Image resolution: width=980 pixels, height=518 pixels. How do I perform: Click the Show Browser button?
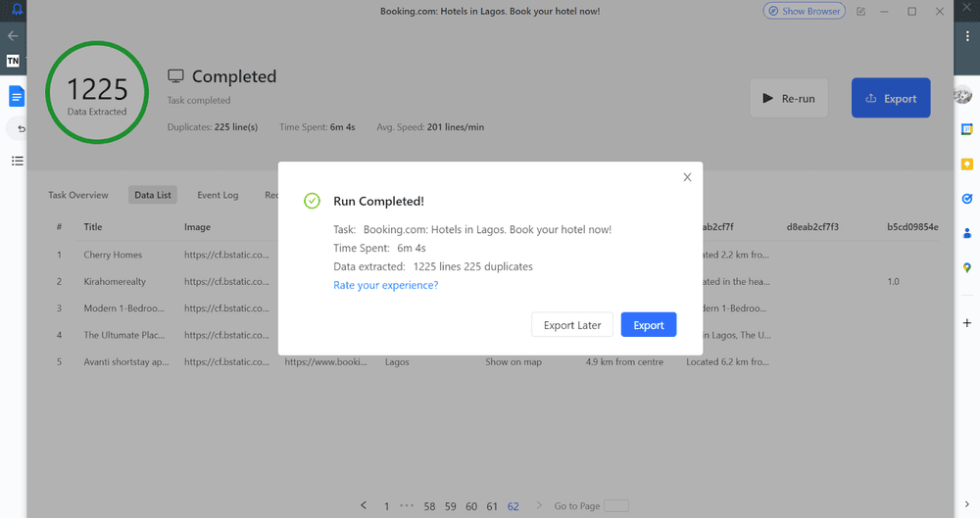[x=804, y=11]
